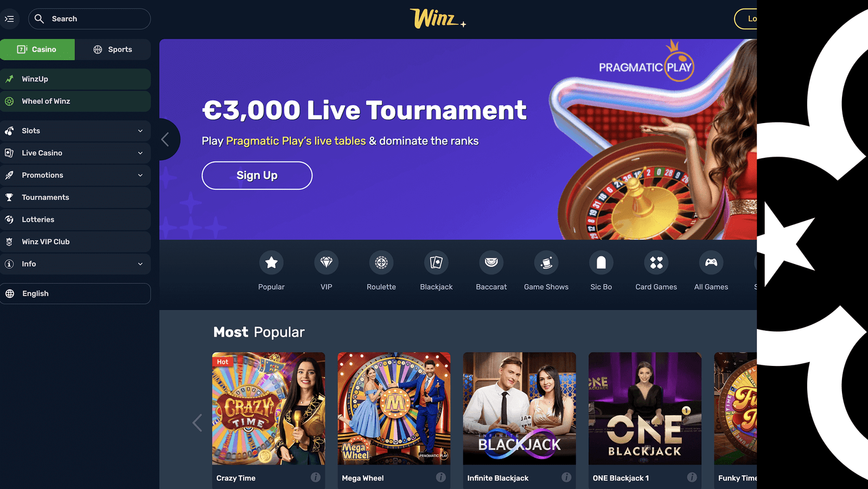Open the Popular star category icon
Image resolution: width=868 pixels, height=489 pixels.
271,263
